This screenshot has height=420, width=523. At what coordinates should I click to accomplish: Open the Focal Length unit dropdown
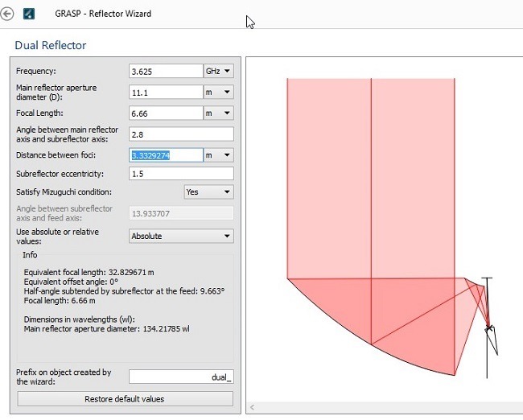coord(218,113)
